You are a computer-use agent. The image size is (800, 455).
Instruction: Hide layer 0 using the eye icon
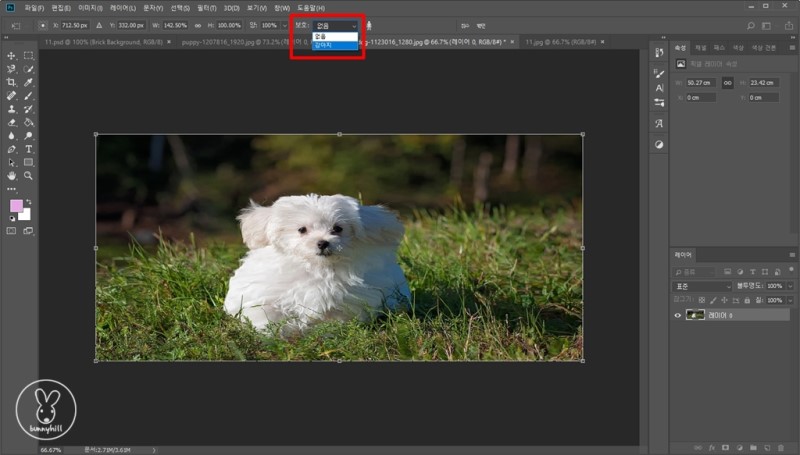tap(678, 315)
